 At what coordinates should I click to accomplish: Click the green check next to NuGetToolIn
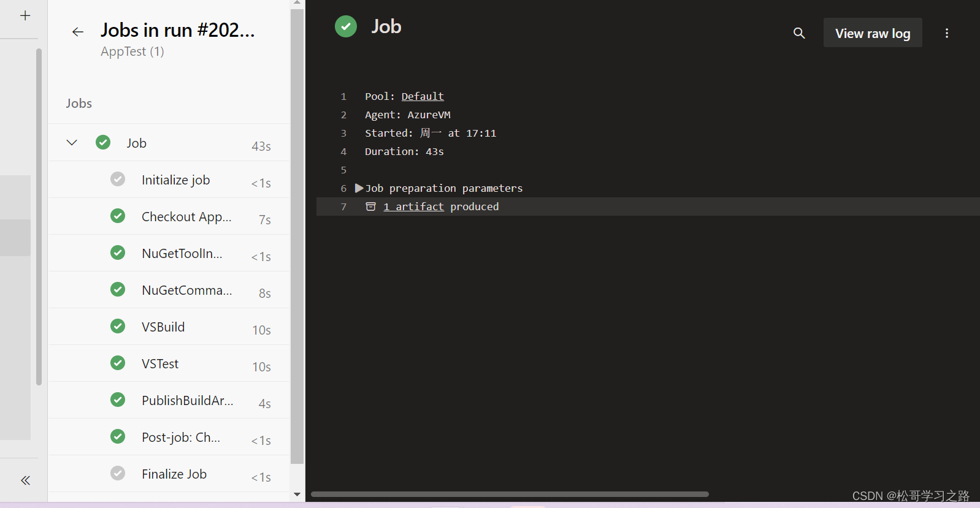(x=118, y=252)
